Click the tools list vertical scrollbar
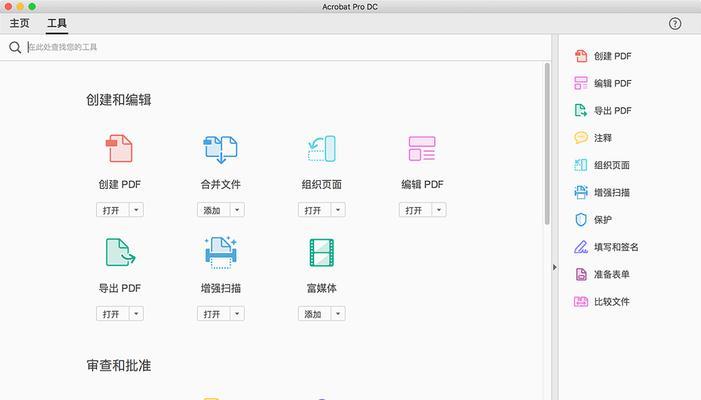Image resolution: width=701 pixels, height=400 pixels. tap(547, 143)
